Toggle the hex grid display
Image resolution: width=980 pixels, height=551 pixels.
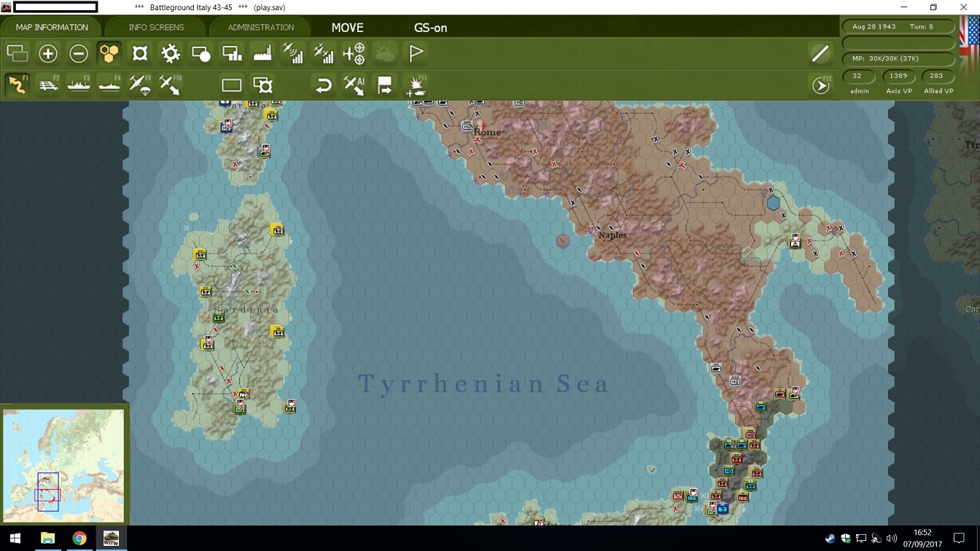109,53
